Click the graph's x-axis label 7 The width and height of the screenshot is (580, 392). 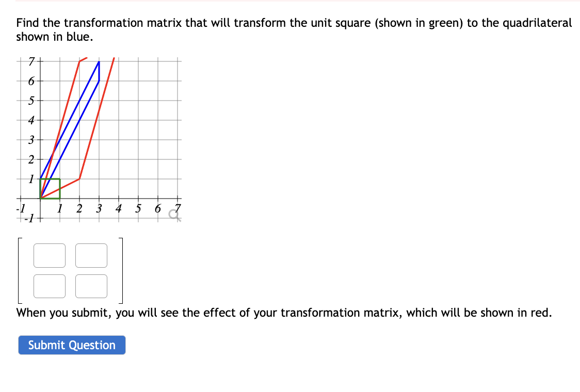(x=177, y=208)
